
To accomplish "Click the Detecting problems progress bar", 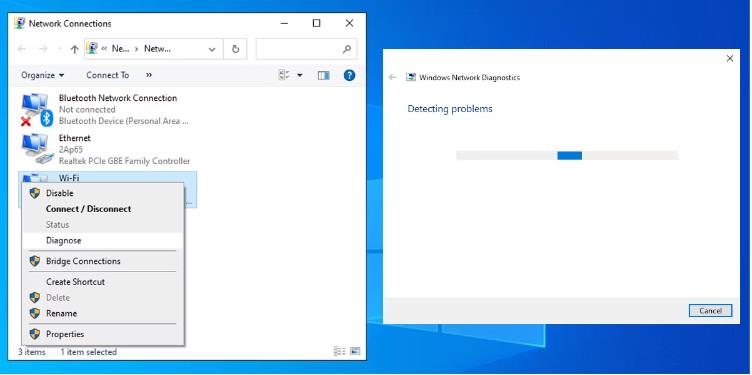I will pyautogui.click(x=567, y=155).
